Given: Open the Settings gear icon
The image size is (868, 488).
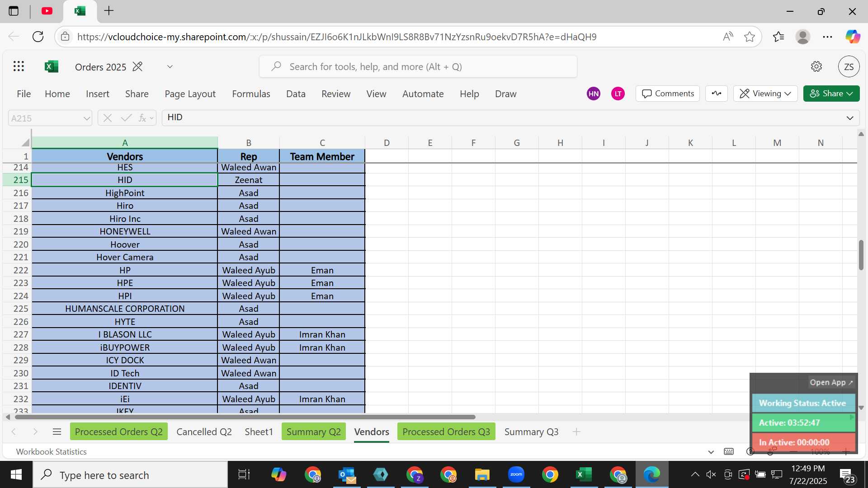Looking at the screenshot, I should point(816,66).
